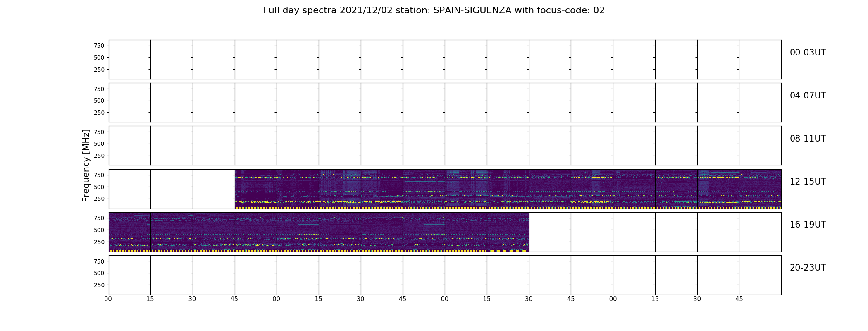Click the 250 tick in the 16-19UT row
868x331 pixels.
99,242
